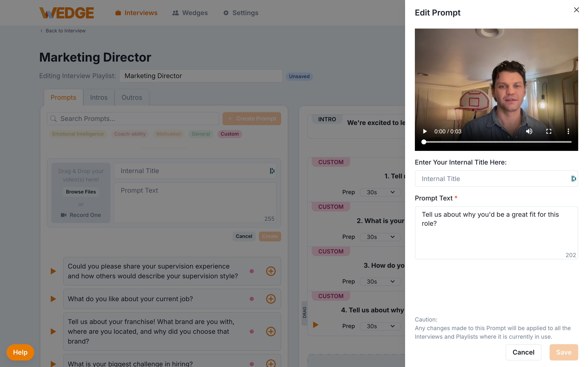Open the video player's three-dot options menu
Viewport: 588px width, 367px height.
[x=568, y=131]
